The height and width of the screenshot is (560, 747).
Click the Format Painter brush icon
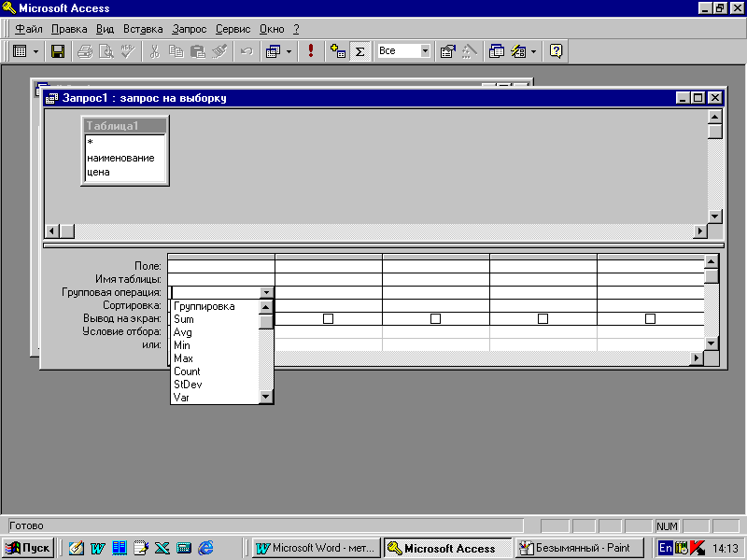coord(219,51)
